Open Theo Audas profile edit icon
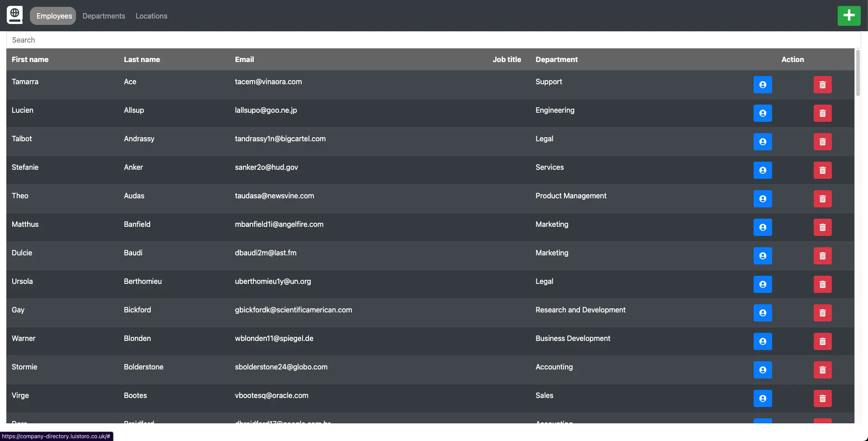The width and height of the screenshot is (868, 441). tap(762, 199)
